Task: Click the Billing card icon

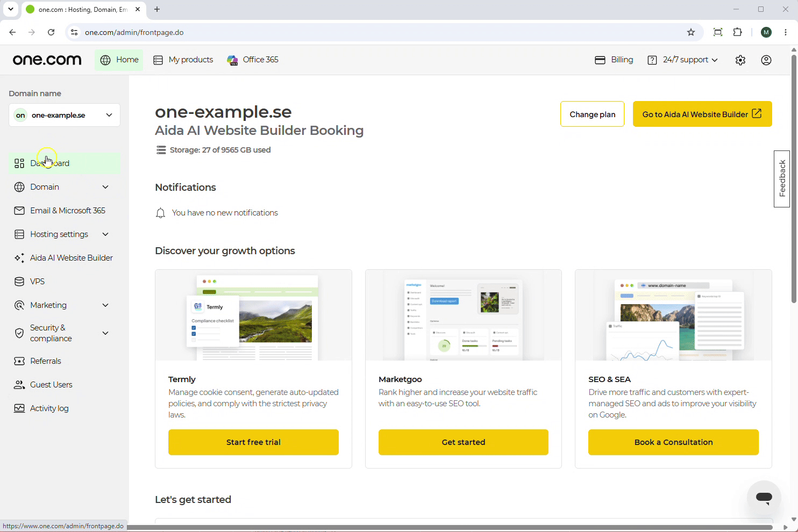Action: 600,60
